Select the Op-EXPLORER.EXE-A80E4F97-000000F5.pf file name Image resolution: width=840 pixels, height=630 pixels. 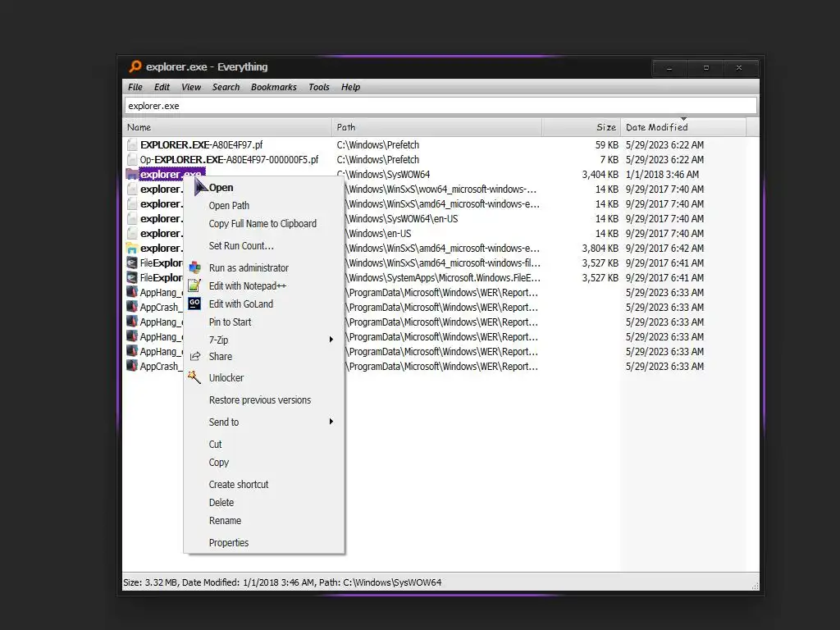point(229,160)
